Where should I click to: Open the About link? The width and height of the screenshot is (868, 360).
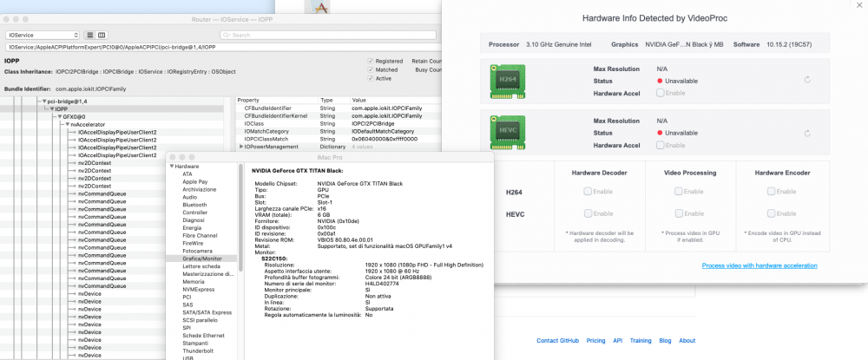(x=687, y=341)
